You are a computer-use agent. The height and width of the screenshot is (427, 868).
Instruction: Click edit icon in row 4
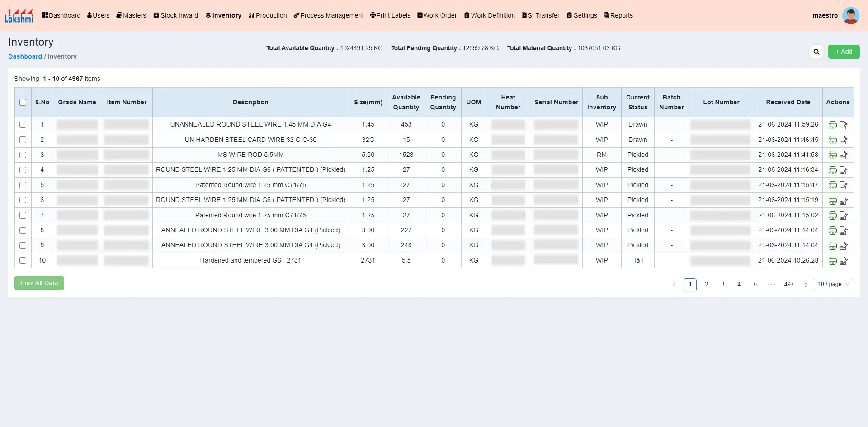(x=843, y=170)
